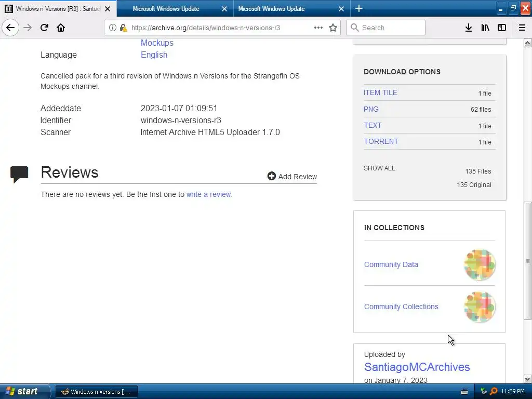The image size is (532, 399).
Task: Open the Community Data link
Action: pyautogui.click(x=391, y=264)
